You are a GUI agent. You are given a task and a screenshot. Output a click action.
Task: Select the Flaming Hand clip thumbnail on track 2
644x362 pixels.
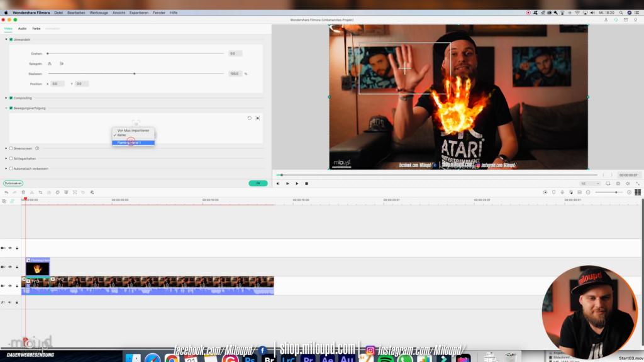(x=37, y=269)
